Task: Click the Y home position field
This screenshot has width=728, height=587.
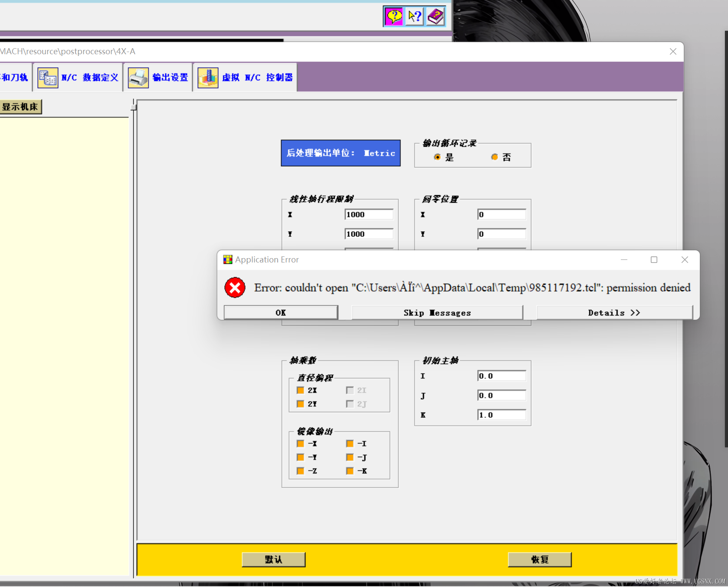Action: [x=502, y=234]
